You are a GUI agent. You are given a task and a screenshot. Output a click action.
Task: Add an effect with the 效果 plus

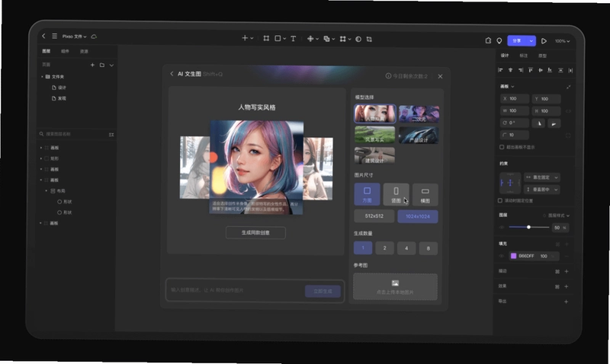pyautogui.click(x=567, y=286)
